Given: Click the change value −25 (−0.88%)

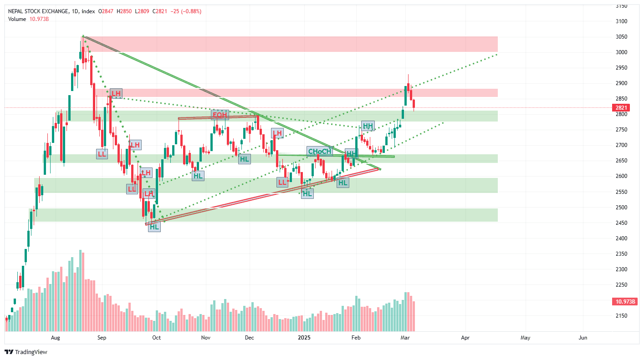Looking at the screenshot, I should coord(186,11).
